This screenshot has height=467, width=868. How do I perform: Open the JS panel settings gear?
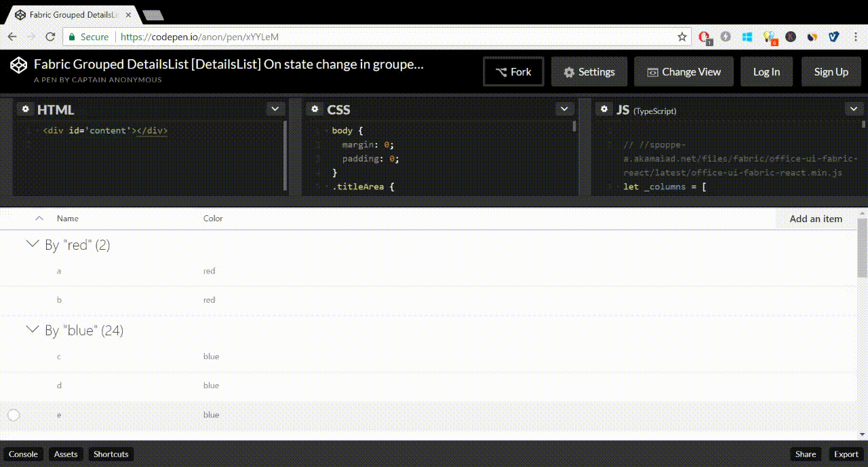pos(604,109)
